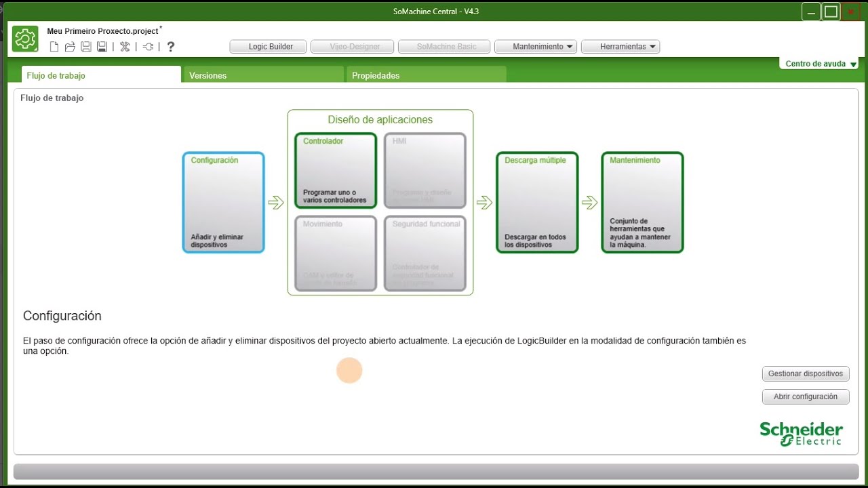Select the greyed HMI tile
868x488 pixels.
(x=425, y=170)
